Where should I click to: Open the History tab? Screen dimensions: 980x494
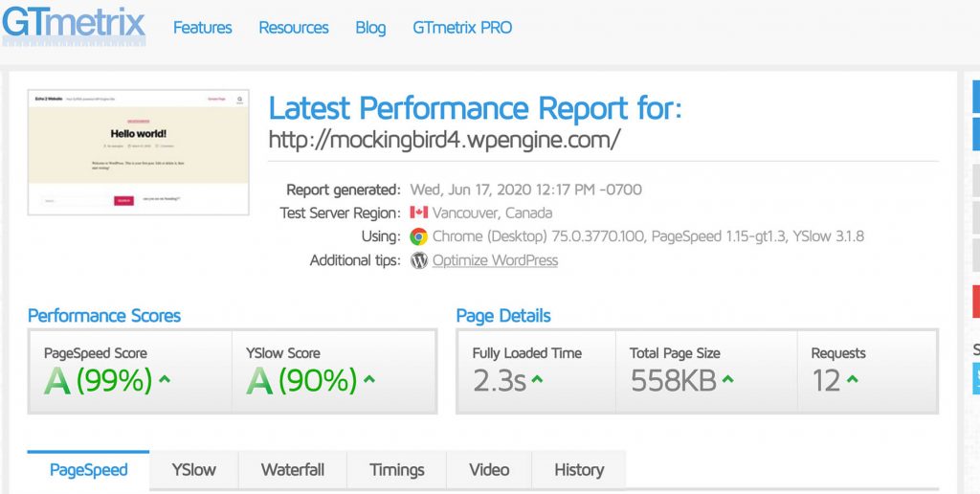click(x=579, y=470)
